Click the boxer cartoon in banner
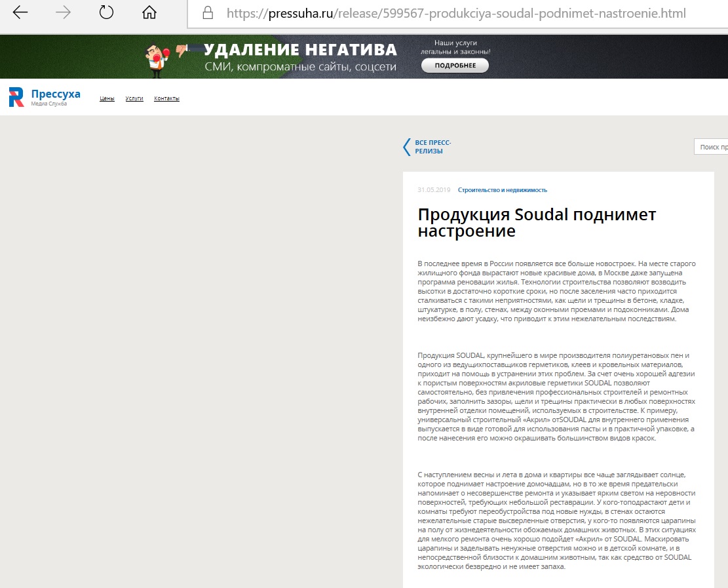This screenshot has height=588, width=728. click(157, 60)
